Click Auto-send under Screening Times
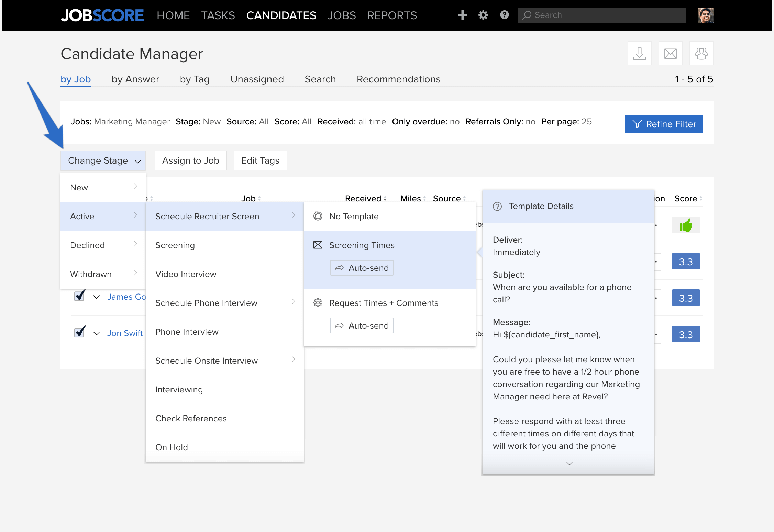Screen dimensions: 774x532 (362, 268)
